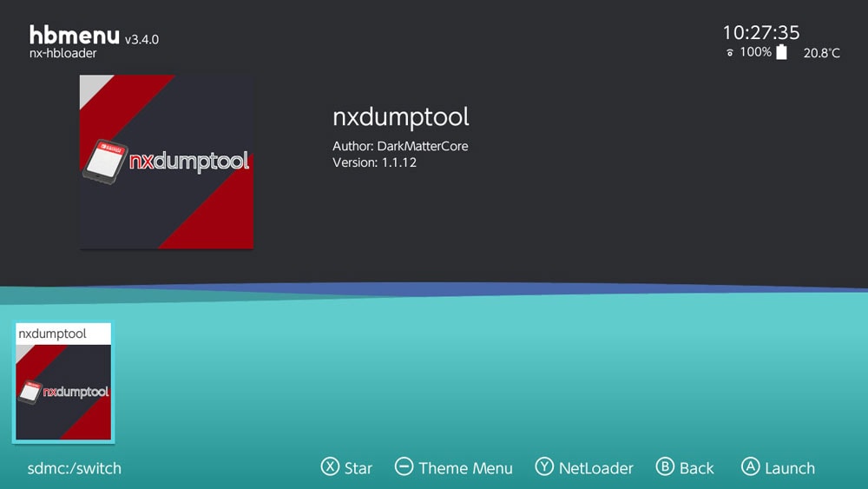This screenshot has height=489, width=868.
Task: Click the v3.4.0 version label
Action: pyautogui.click(x=141, y=39)
